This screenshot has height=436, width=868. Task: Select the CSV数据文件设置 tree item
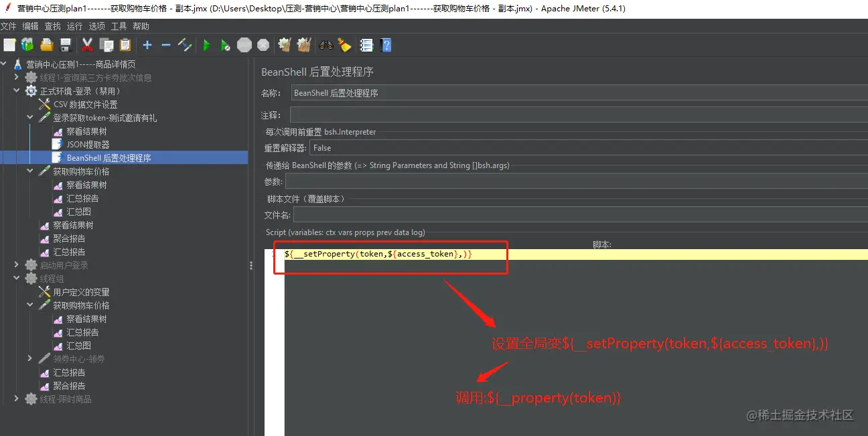[x=85, y=104]
